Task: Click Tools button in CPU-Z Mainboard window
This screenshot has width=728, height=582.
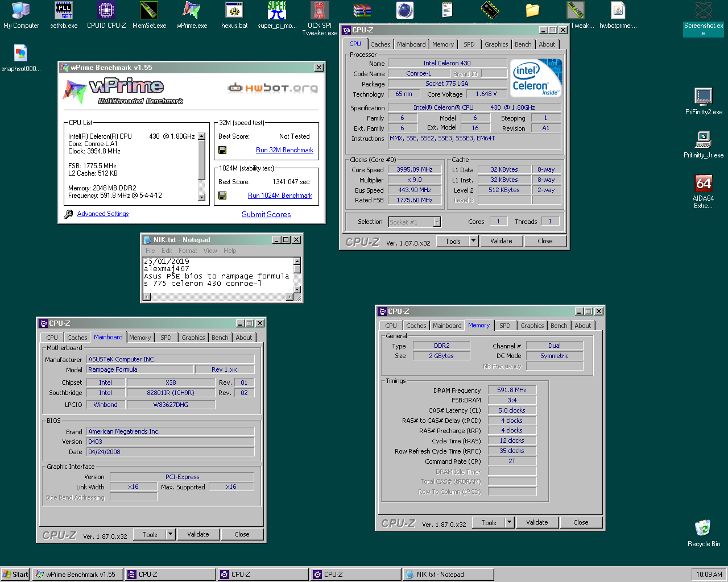Action: [150, 534]
